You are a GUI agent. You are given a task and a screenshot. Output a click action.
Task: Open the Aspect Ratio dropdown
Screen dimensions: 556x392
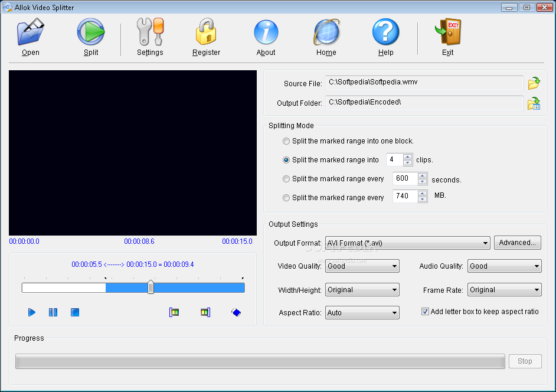tap(362, 312)
